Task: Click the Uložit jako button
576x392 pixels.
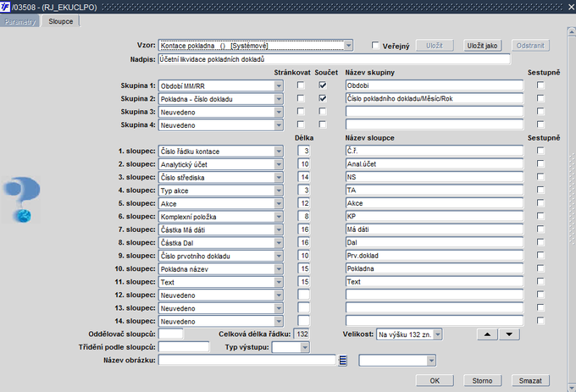Action: tap(482, 46)
